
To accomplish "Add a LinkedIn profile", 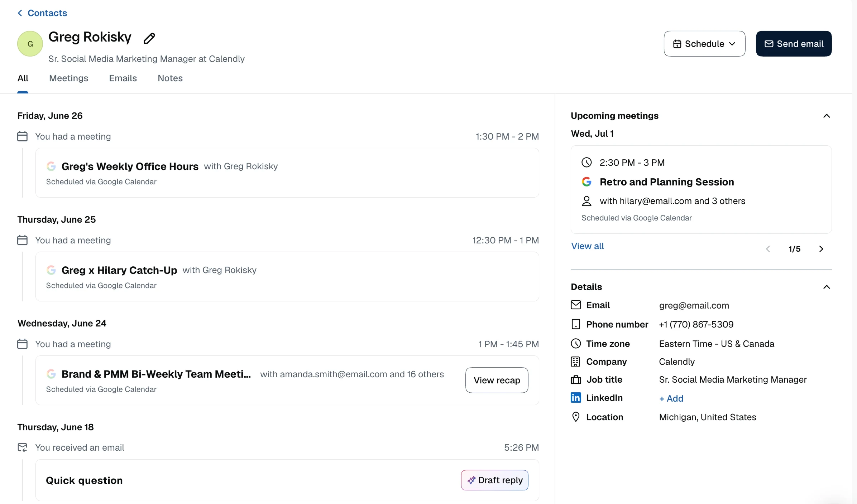I will (x=671, y=398).
